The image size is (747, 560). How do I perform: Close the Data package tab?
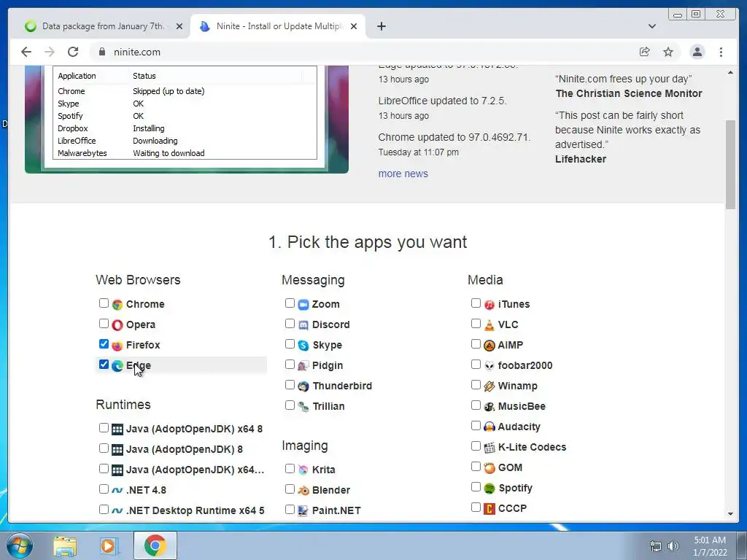click(x=179, y=27)
